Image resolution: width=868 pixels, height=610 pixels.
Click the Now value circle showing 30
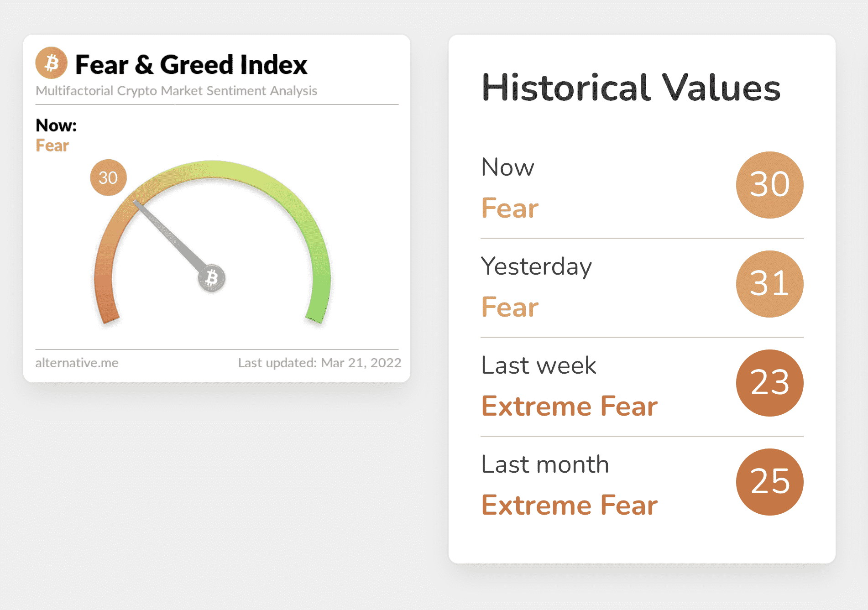pos(769,185)
